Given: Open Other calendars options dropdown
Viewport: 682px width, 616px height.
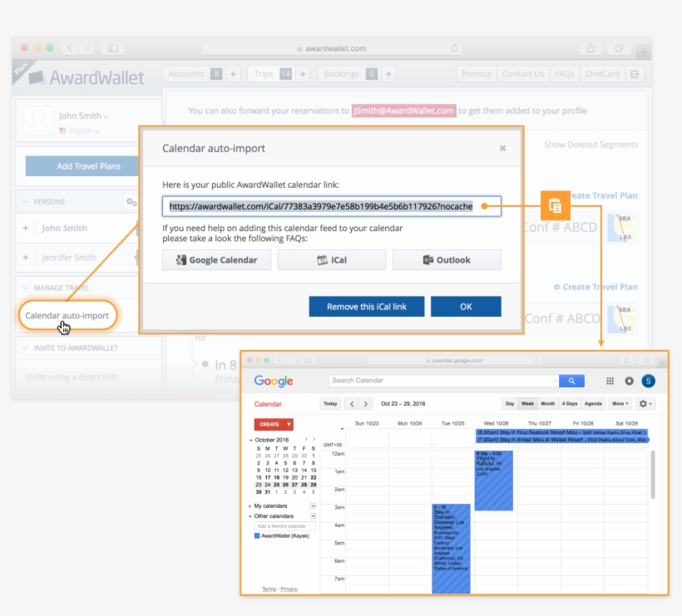Looking at the screenshot, I should pos(313,516).
